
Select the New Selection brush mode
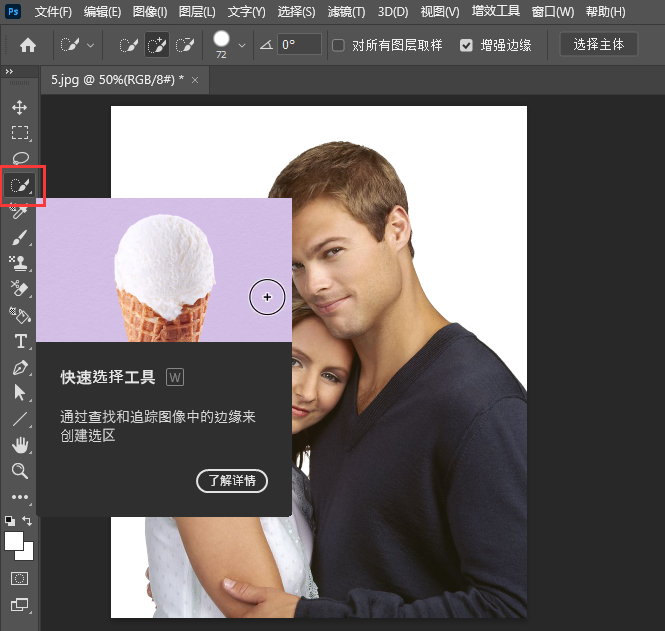click(x=129, y=45)
